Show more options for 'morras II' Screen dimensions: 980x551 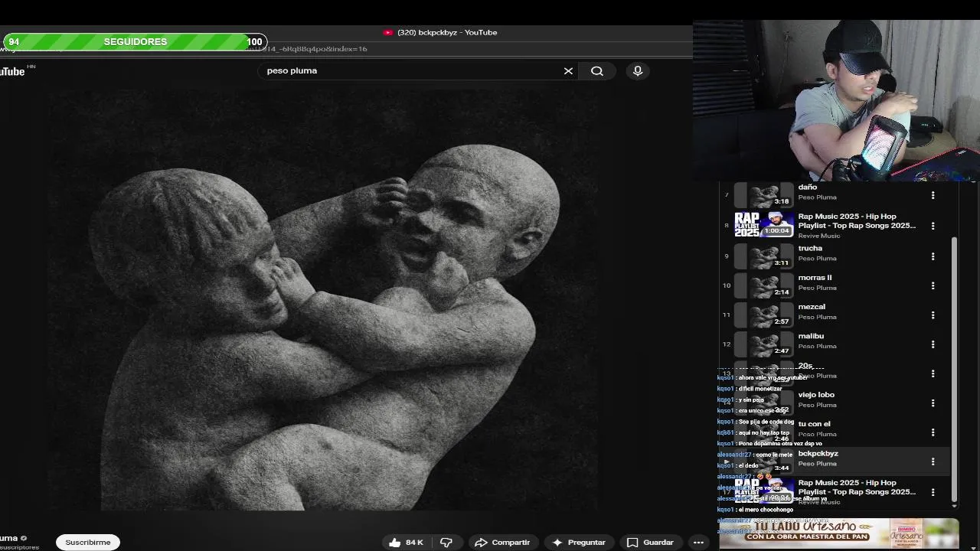click(x=933, y=285)
